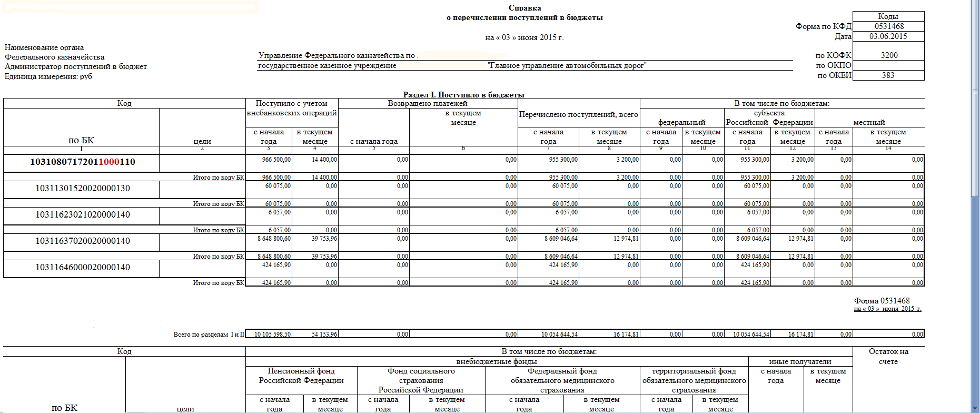Select budget code 10311623021020000140

pos(83,215)
